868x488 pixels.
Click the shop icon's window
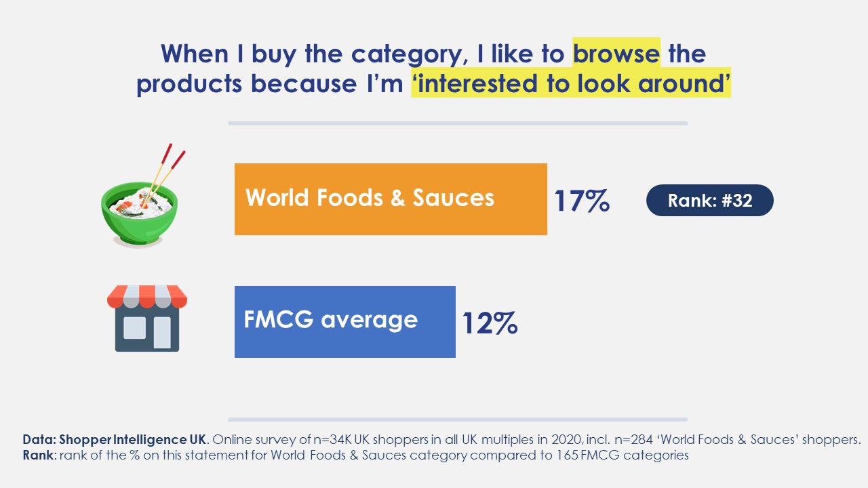[x=134, y=327]
